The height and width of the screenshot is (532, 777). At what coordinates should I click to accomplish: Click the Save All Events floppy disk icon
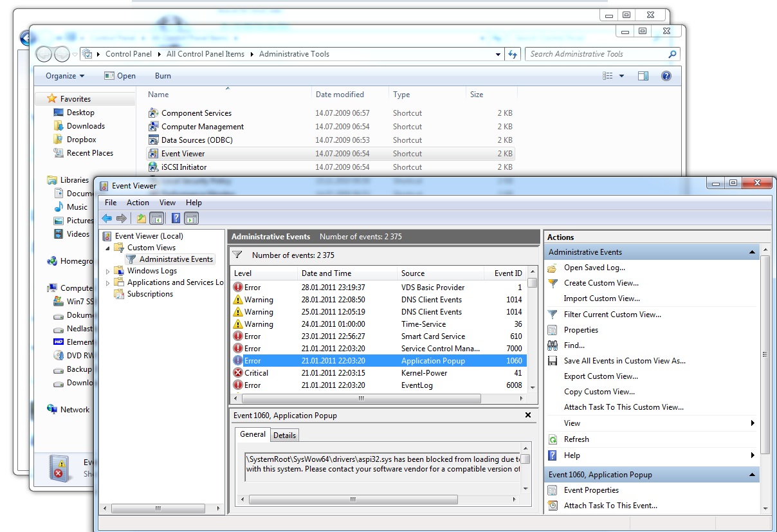[x=553, y=361]
